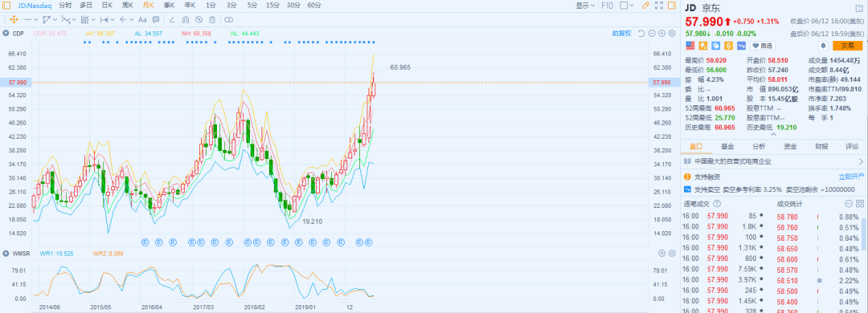The width and height of the screenshot is (868, 313).
Task: Toggle the pencil drawing toolbar
Action: pyautogui.click(x=645, y=6)
